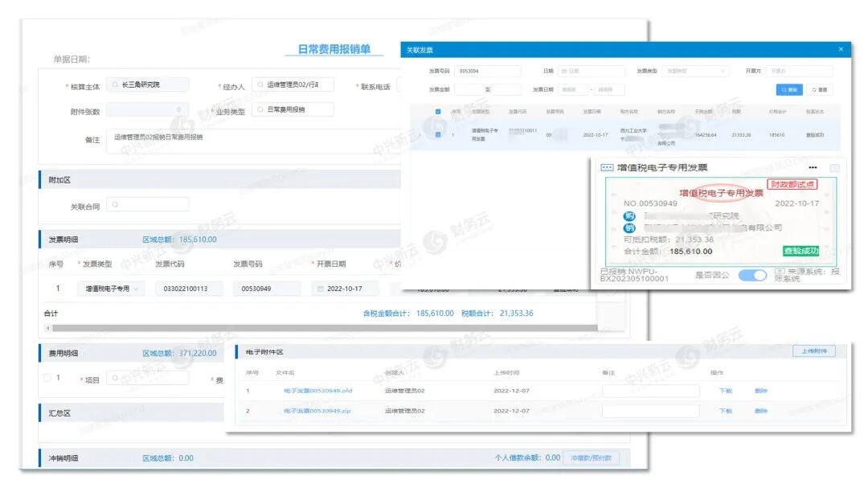Open the 发票日期 start date field
Screen dimensions: 868x488
pos(572,89)
